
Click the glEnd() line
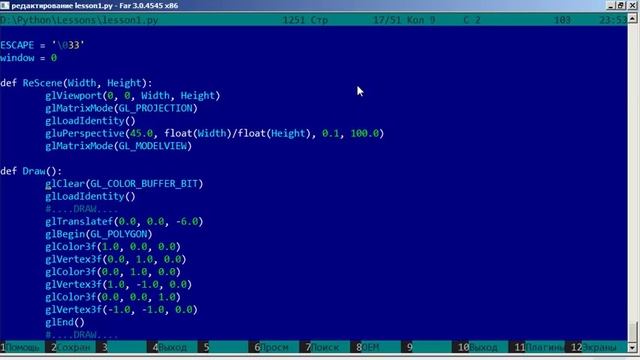tap(65, 322)
